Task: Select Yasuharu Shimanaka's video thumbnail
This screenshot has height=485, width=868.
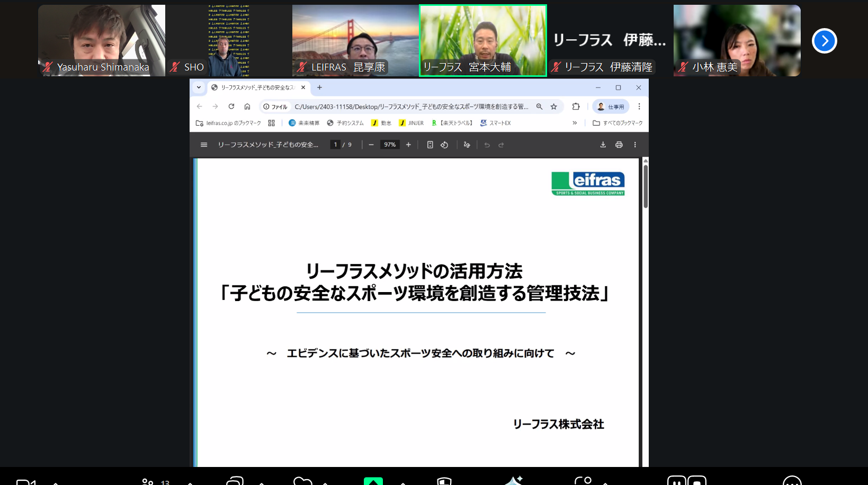Action: click(102, 40)
